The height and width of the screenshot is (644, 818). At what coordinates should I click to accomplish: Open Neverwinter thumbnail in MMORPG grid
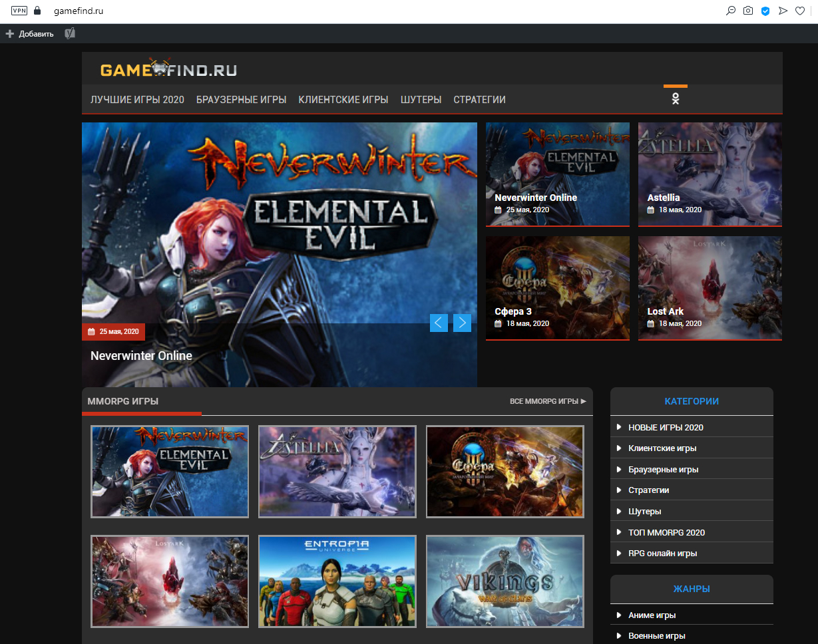tap(170, 472)
